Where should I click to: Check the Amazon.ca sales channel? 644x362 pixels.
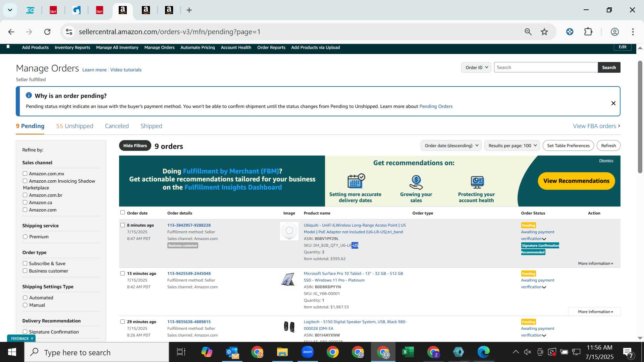tap(25, 202)
